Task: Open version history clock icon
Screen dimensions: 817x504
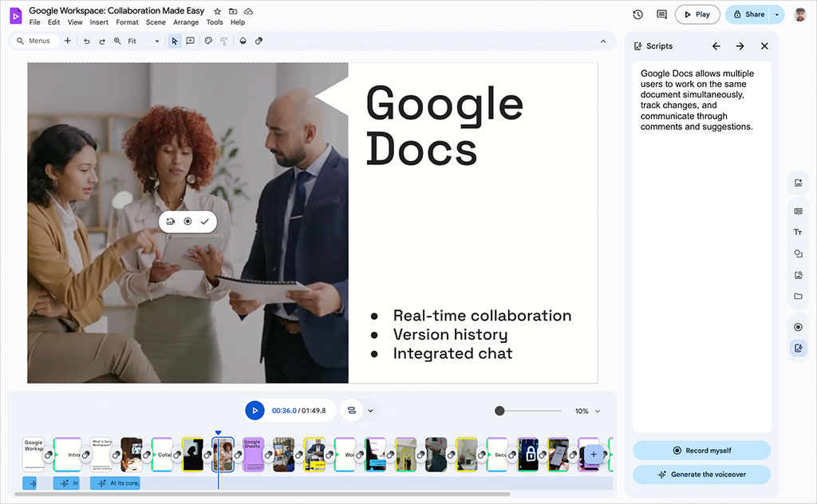Action: click(637, 14)
